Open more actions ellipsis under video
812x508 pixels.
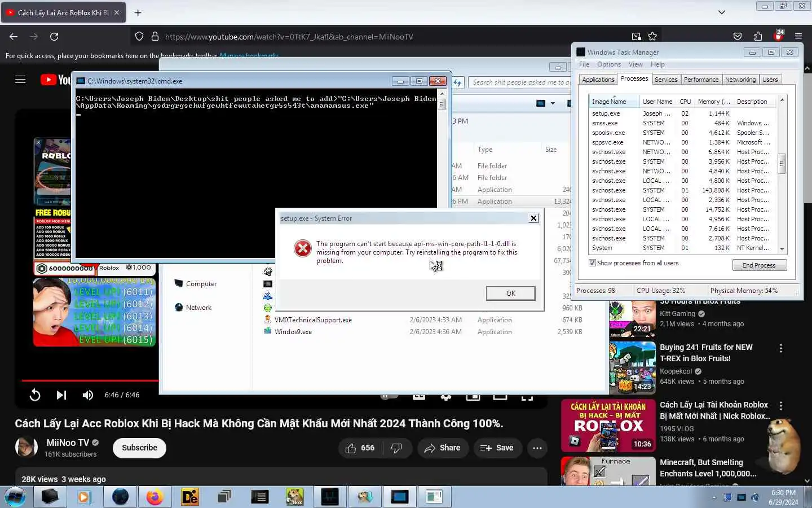tap(537, 448)
